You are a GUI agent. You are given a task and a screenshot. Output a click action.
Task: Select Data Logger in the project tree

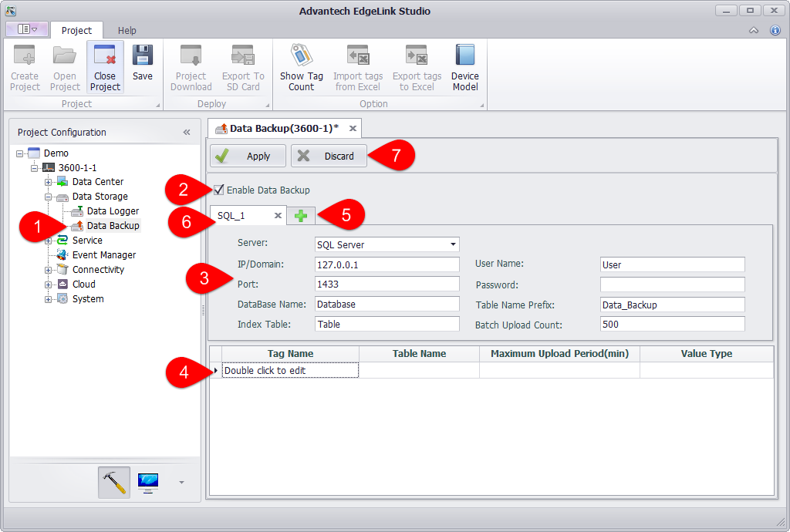point(113,211)
